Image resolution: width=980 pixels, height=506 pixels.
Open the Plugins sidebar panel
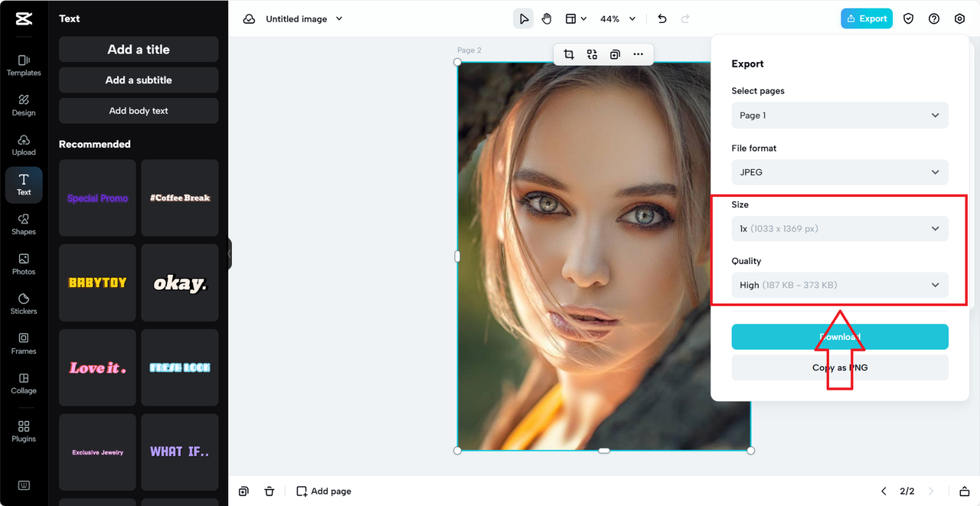pyautogui.click(x=24, y=431)
